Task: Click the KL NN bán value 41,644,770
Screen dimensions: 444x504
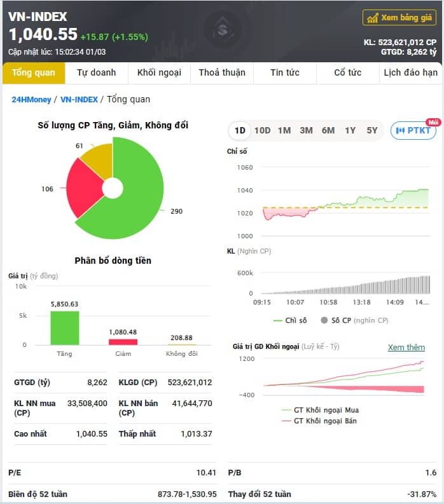Action: pos(192,404)
